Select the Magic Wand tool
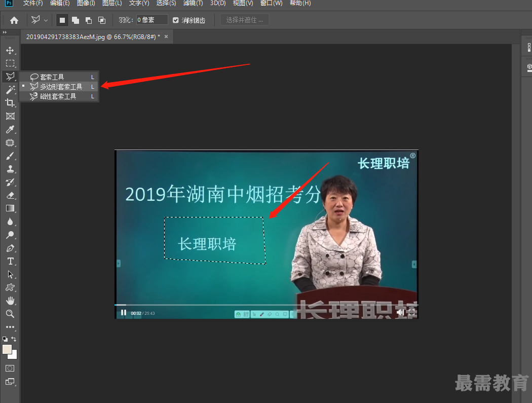This screenshot has width=532, height=403. pos(10,90)
